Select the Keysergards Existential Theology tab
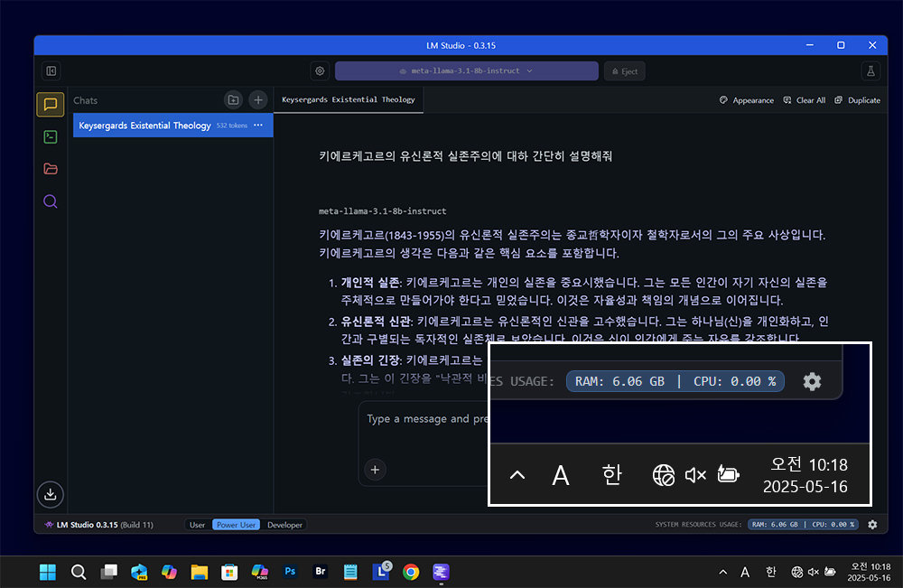903x588 pixels. pyautogui.click(x=348, y=100)
